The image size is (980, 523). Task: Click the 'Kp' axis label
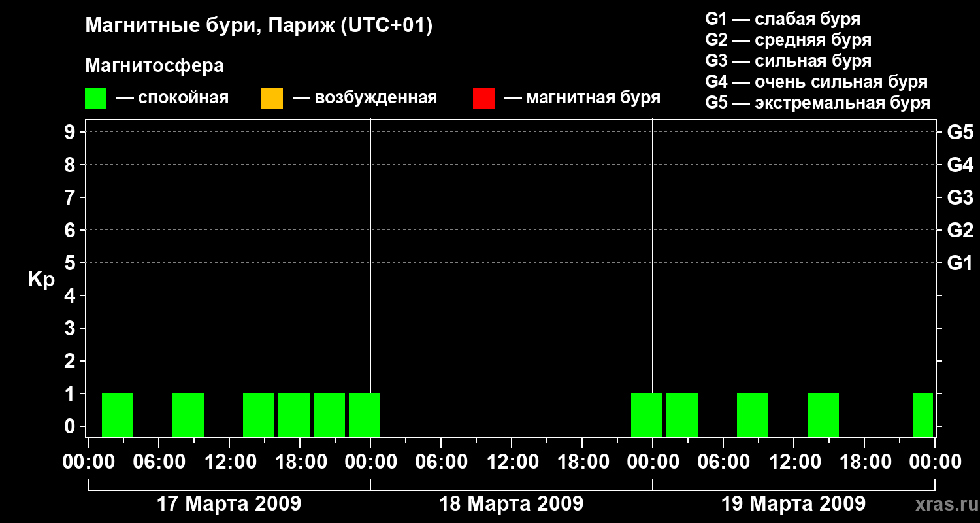pos(41,279)
